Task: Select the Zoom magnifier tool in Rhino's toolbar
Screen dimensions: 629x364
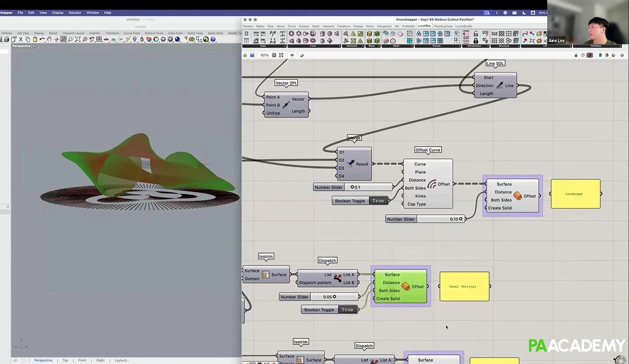Action: tap(63, 39)
